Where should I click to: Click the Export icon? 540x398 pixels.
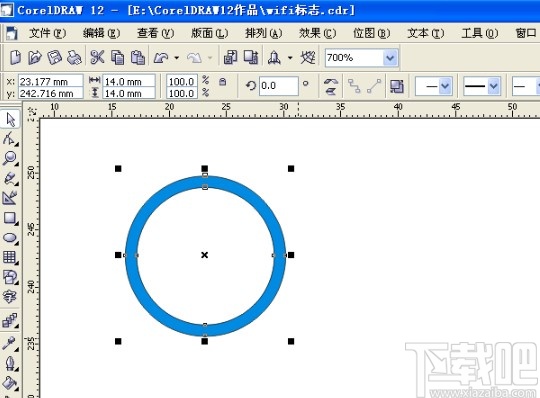[251, 57]
